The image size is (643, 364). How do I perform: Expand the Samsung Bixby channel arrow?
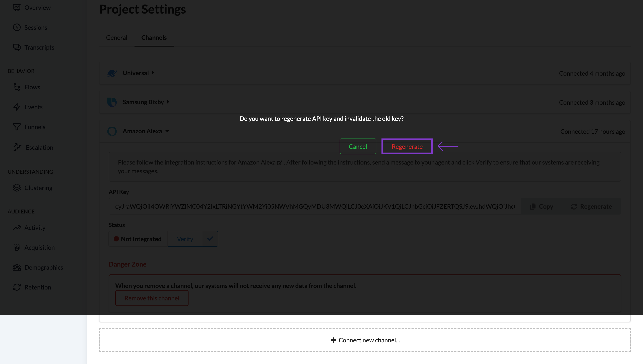coord(168,102)
